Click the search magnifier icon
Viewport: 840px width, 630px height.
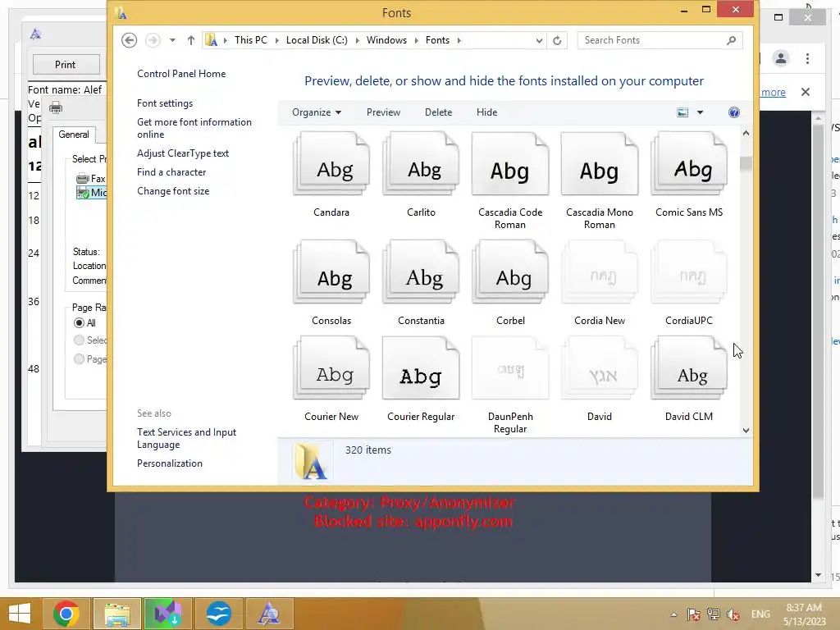click(x=731, y=40)
